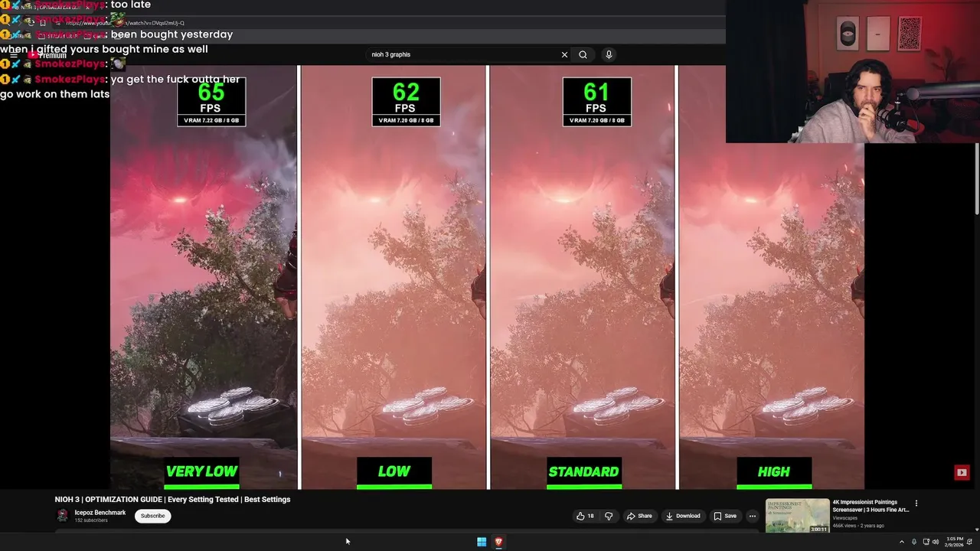Image resolution: width=980 pixels, height=551 pixels.
Task: Click the YouTube search magnifier button
Action: pos(583,54)
